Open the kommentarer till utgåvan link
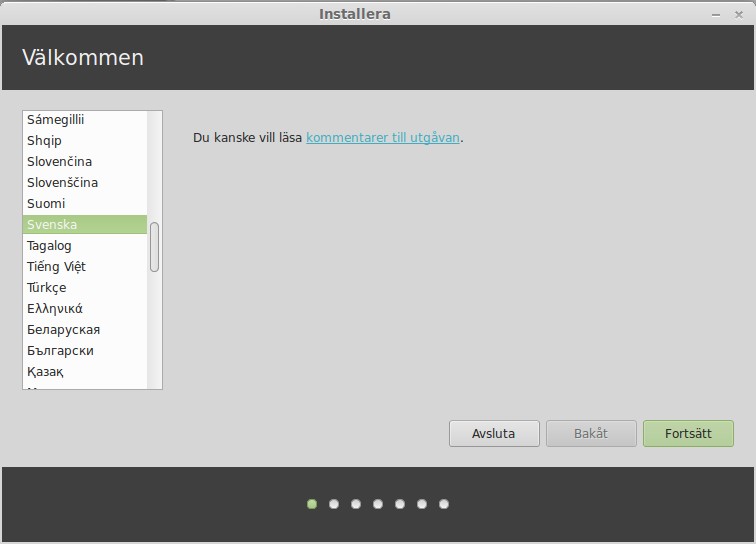Screen dimensions: 756x544 pos(383,138)
